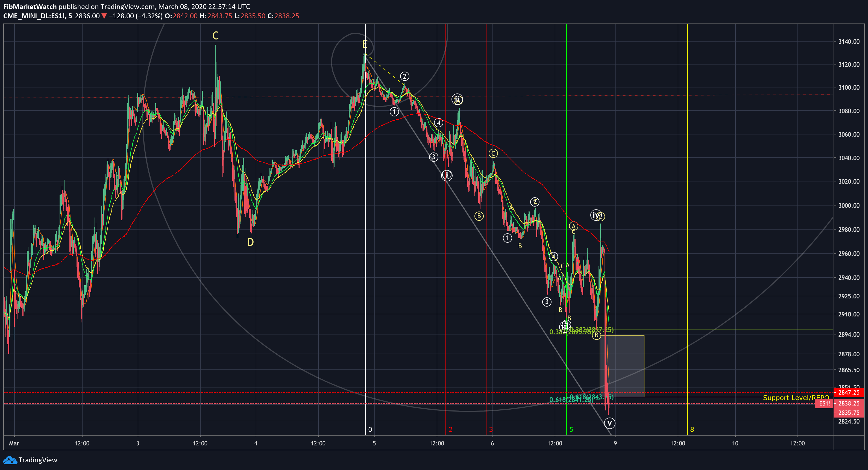Select the yellow wave label D
868x470 pixels.
(x=250, y=242)
